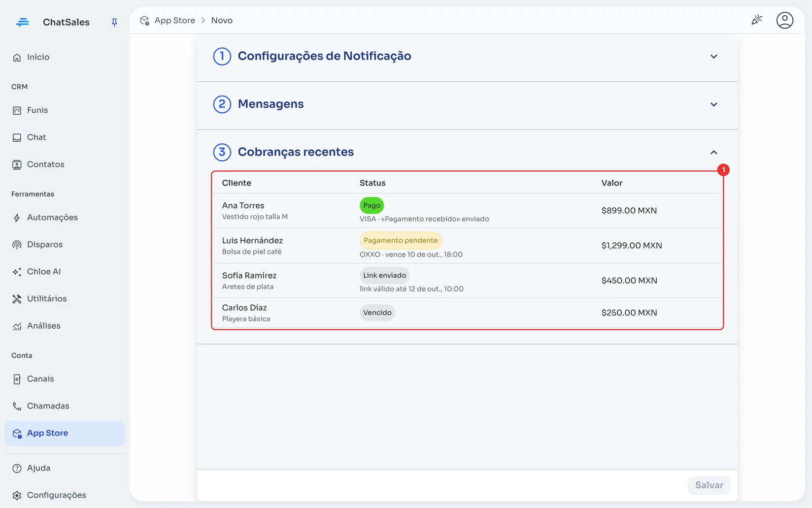
Task: Click the Valor column header
Action: point(612,183)
